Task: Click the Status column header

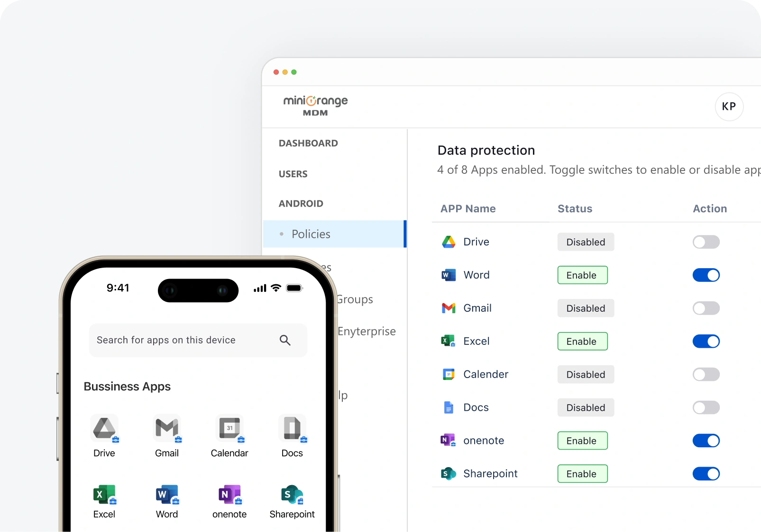Action: [x=575, y=209]
